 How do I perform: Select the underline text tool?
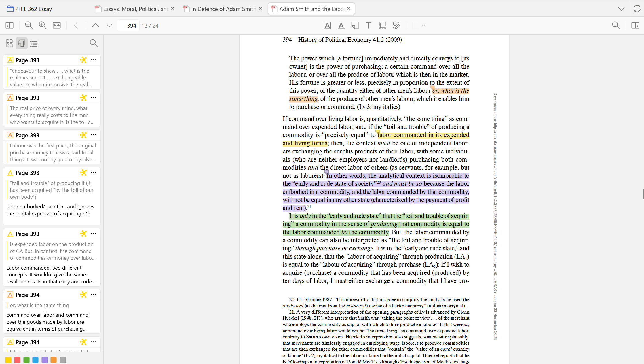tap(341, 25)
